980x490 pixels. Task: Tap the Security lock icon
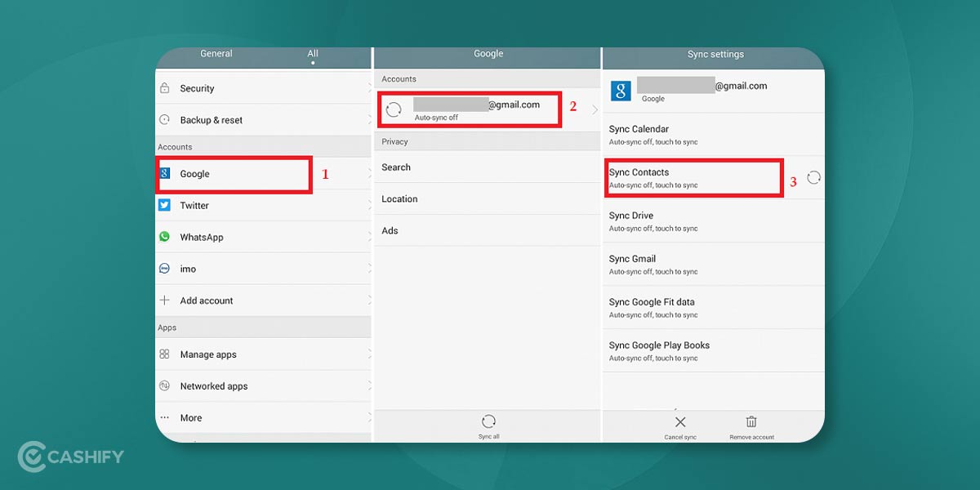click(164, 88)
